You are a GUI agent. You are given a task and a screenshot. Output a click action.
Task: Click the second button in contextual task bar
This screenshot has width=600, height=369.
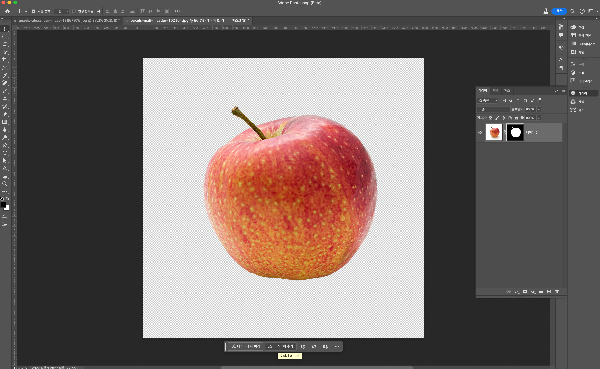(x=280, y=346)
